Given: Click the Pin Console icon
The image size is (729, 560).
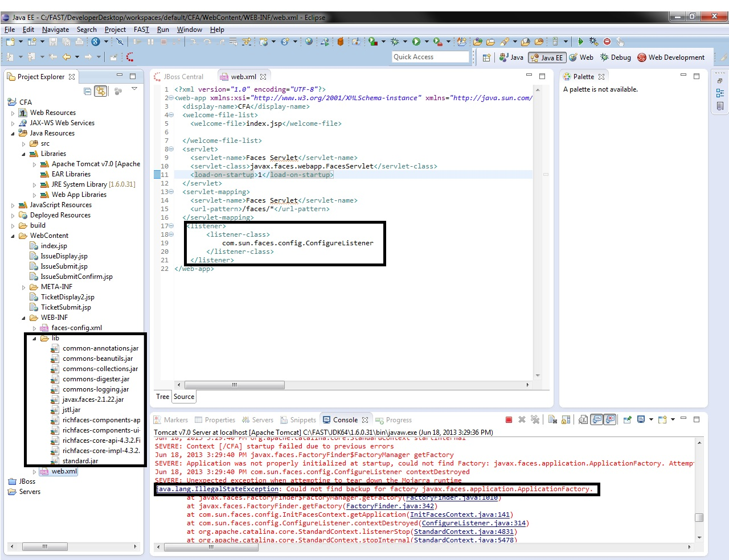Looking at the screenshot, I should pyautogui.click(x=627, y=420).
